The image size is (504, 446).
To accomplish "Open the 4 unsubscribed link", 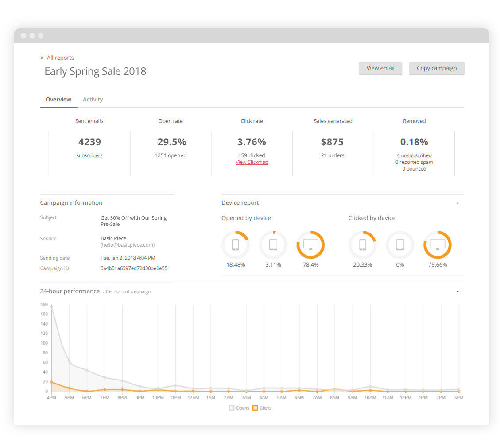I will (414, 155).
